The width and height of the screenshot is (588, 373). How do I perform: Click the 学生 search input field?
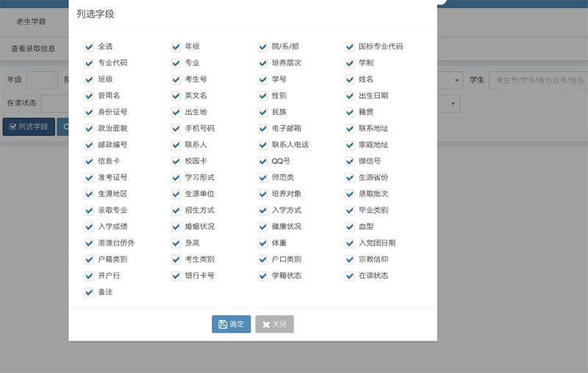click(538, 80)
